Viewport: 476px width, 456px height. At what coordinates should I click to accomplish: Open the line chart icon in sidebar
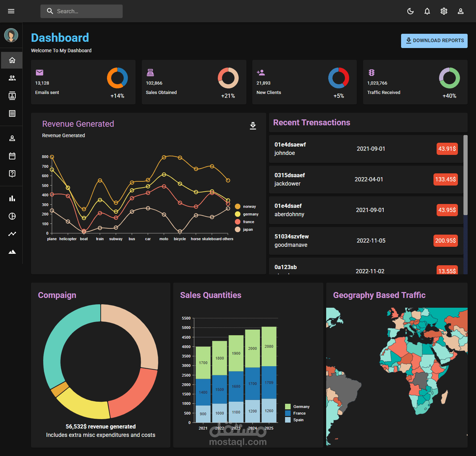coord(12,234)
